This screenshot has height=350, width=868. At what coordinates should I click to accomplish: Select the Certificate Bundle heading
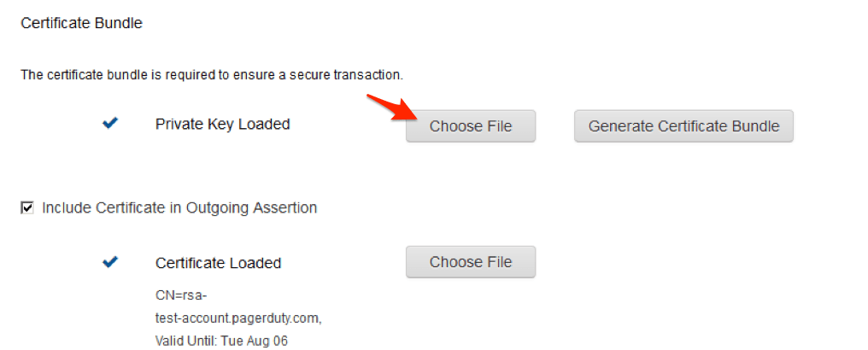click(x=81, y=23)
